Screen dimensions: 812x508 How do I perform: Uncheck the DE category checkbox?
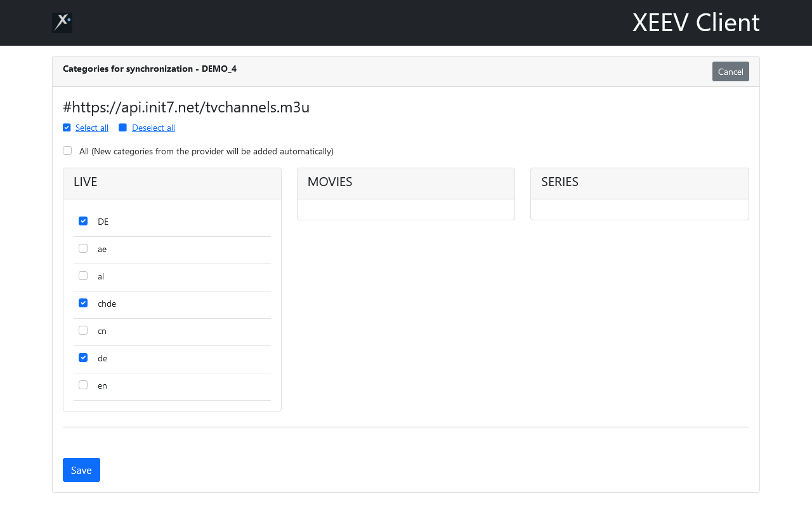(83, 221)
